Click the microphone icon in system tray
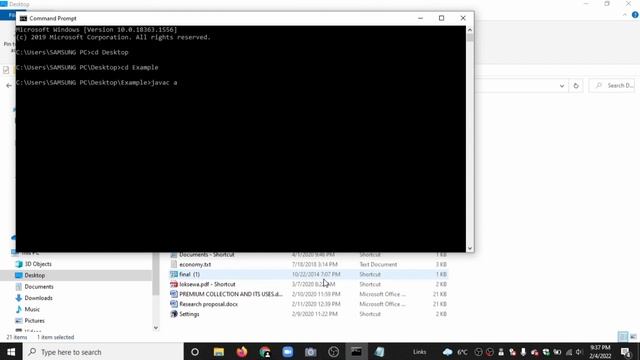This screenshot has width=640, height=360. (523, 352)
